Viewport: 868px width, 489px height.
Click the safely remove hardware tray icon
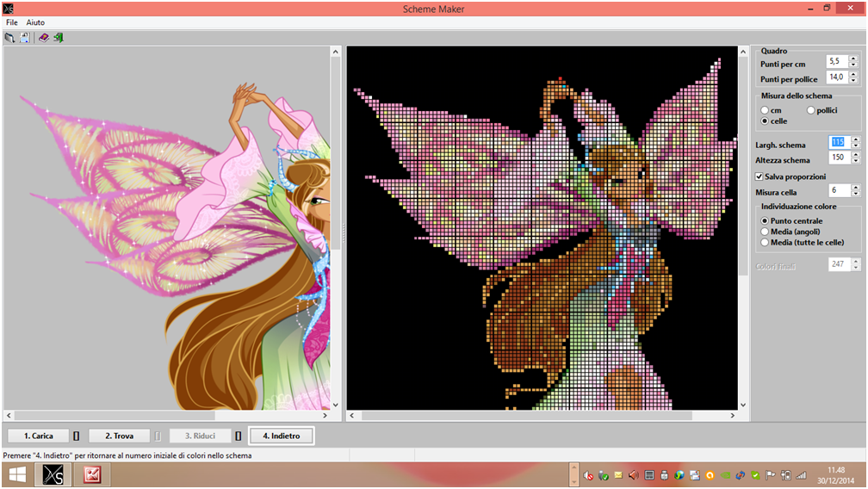pyautogui.click(x=604, y=475)
